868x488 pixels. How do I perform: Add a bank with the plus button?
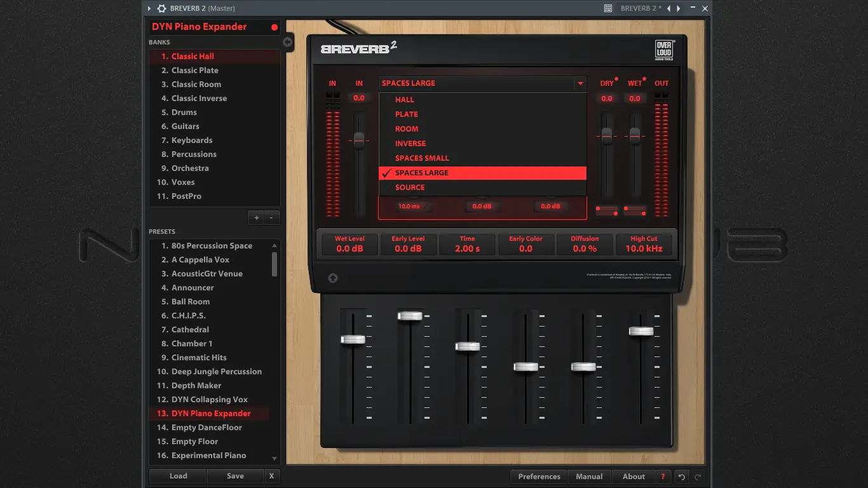[257, 217]
